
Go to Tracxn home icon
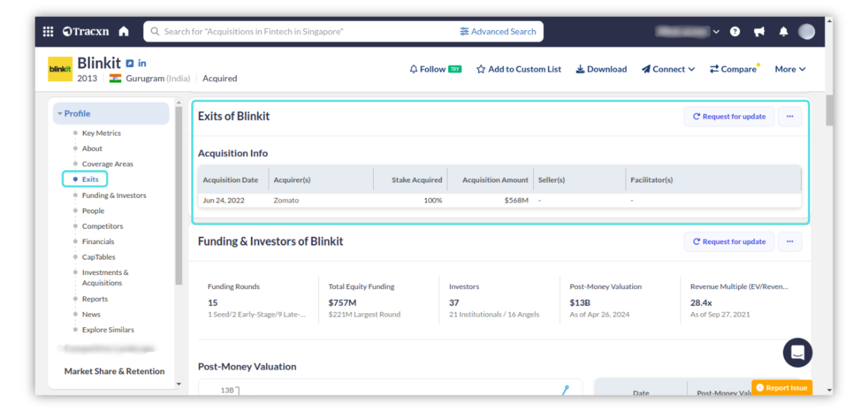(123, 31)
